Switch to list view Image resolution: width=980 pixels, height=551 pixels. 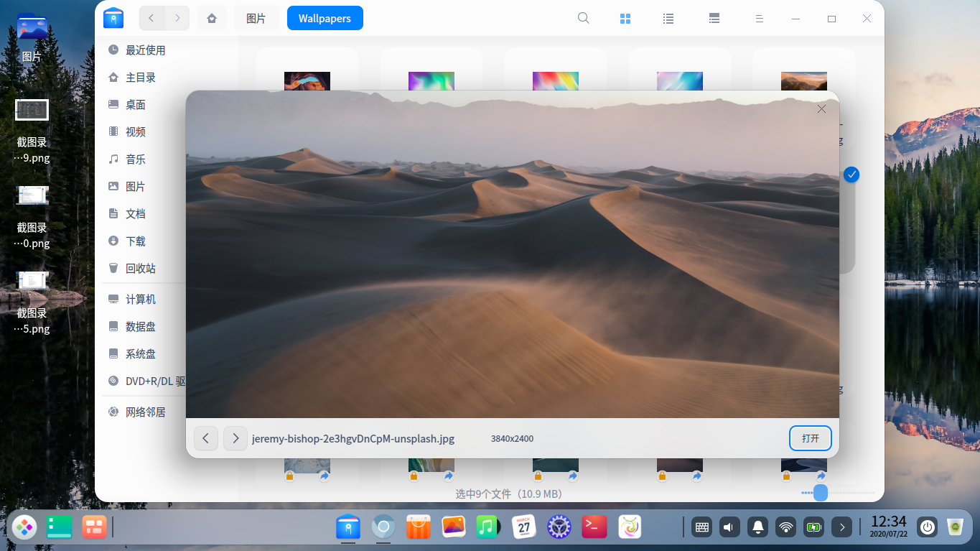pyautogui.click(x=668, y=19)
